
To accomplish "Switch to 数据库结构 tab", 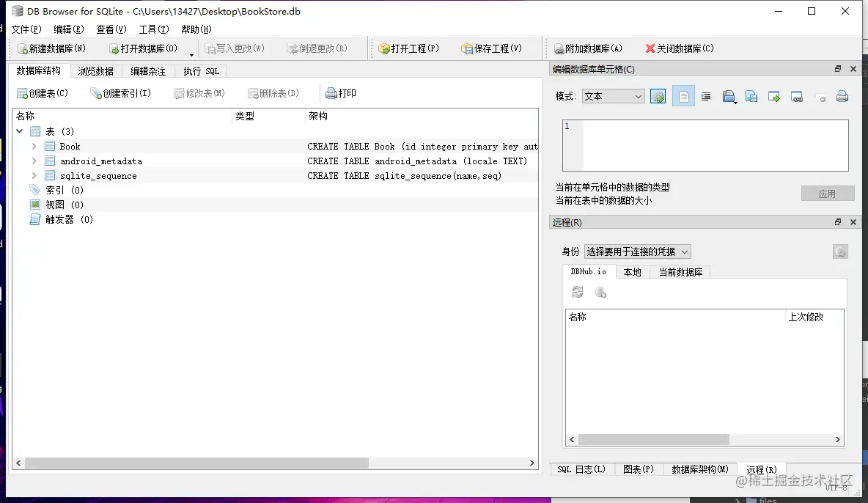I will (x=39, y=70).
